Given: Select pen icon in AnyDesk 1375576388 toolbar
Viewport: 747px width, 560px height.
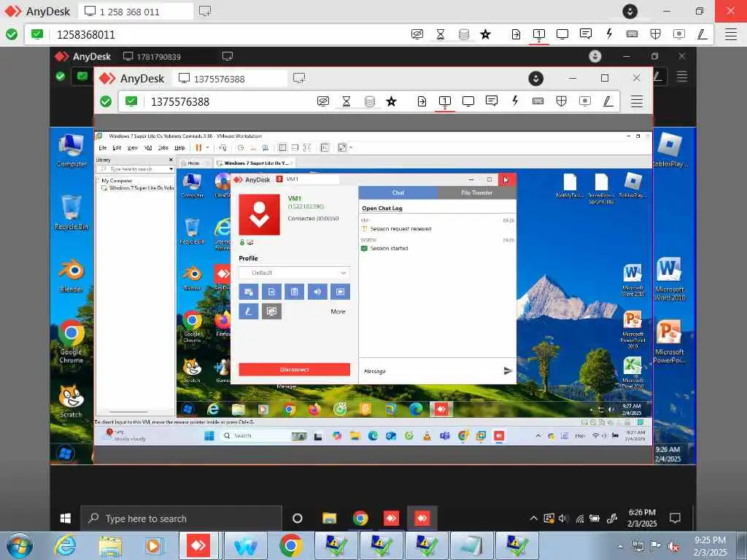Looking at the screenshot, I should (x=608, y=101).
